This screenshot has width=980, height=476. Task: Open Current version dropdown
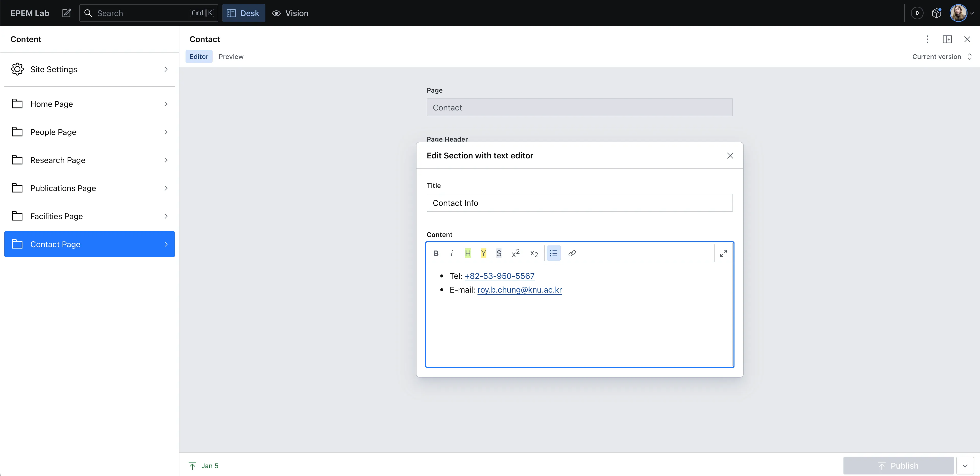tap(941, 57)
